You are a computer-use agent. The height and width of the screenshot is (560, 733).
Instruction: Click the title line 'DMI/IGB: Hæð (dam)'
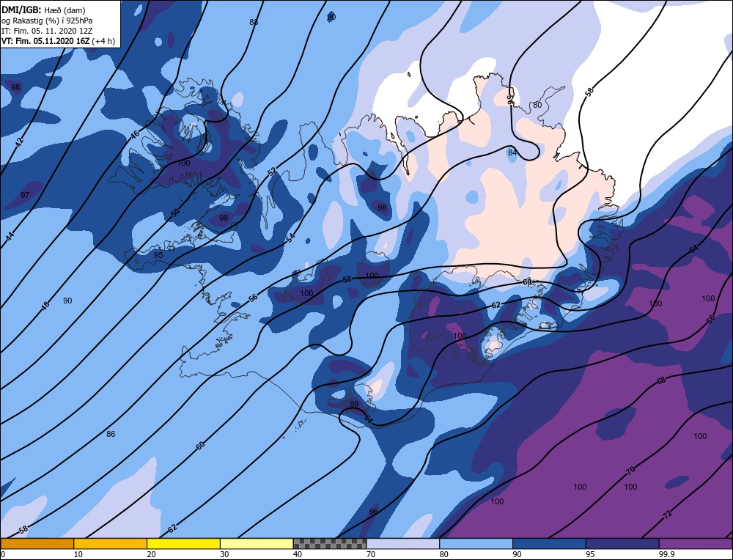click(x=43, y=10)
